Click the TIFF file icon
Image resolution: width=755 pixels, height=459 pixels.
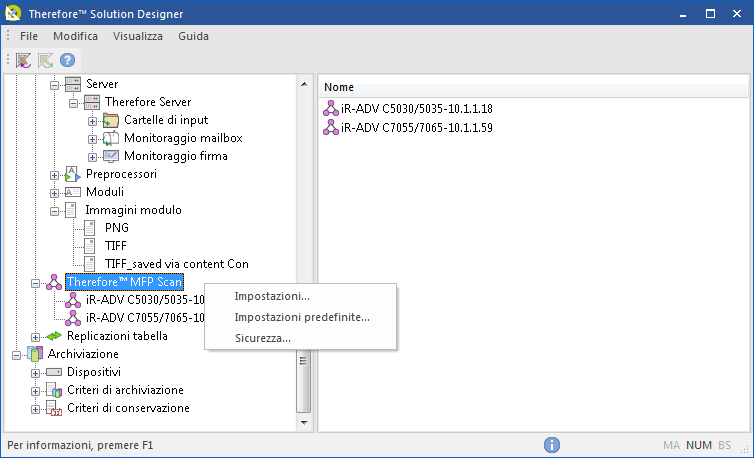tap(90, 246)
